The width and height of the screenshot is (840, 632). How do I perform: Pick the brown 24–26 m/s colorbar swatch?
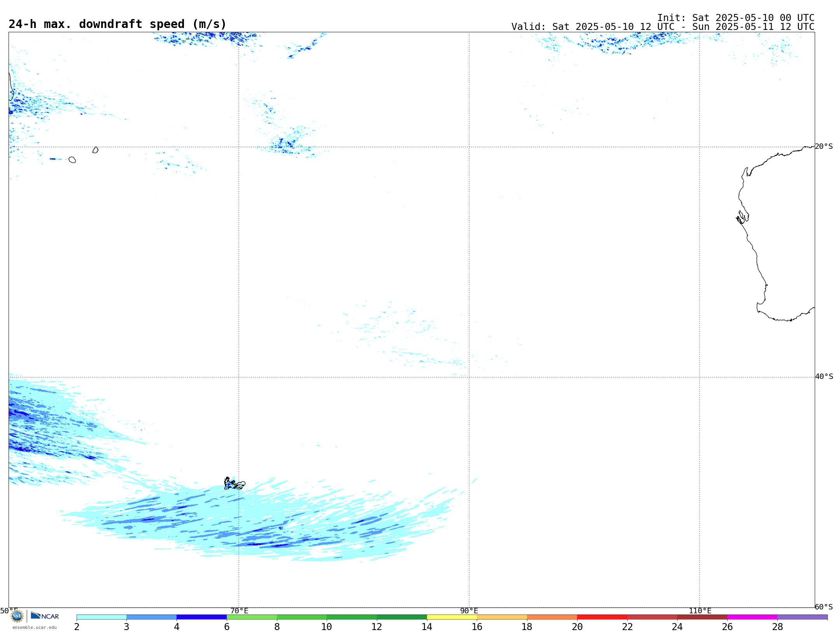pos(702,617)
